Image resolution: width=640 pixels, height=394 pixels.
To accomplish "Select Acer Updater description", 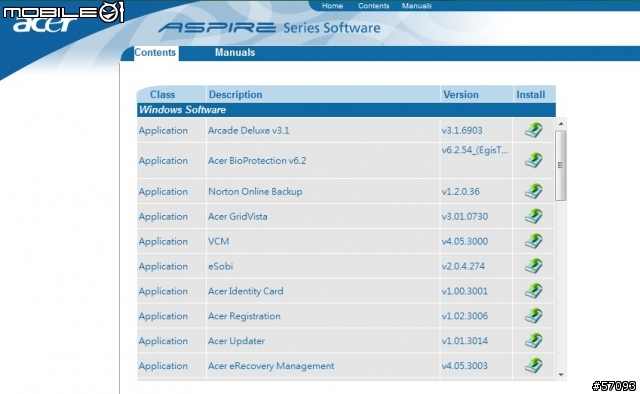I will point(236,341).
